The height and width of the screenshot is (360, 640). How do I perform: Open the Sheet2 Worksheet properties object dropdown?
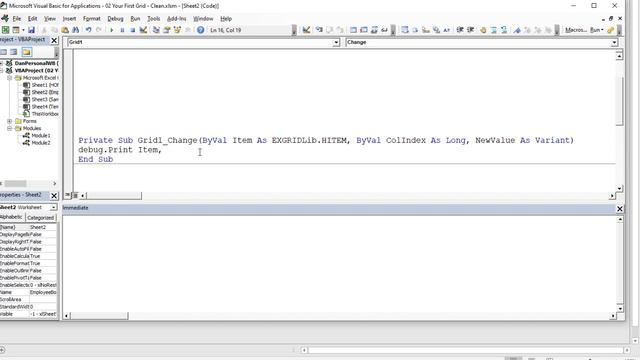53,208
